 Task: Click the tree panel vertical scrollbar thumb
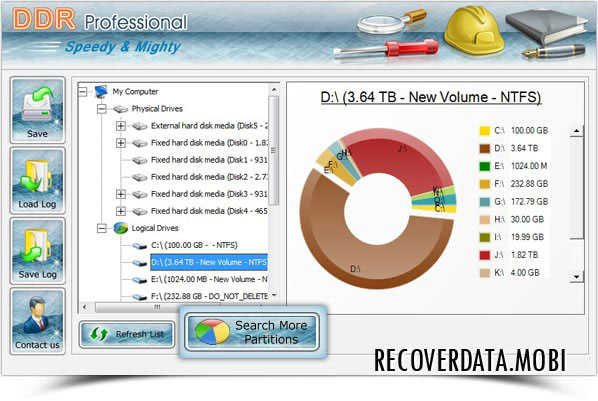click(x=273, y=150)
